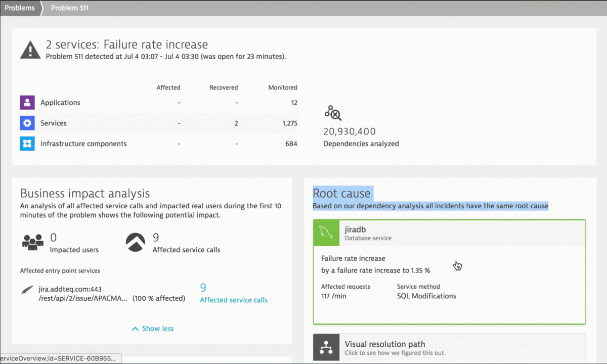Click the green jiradb database service icon

326,233
